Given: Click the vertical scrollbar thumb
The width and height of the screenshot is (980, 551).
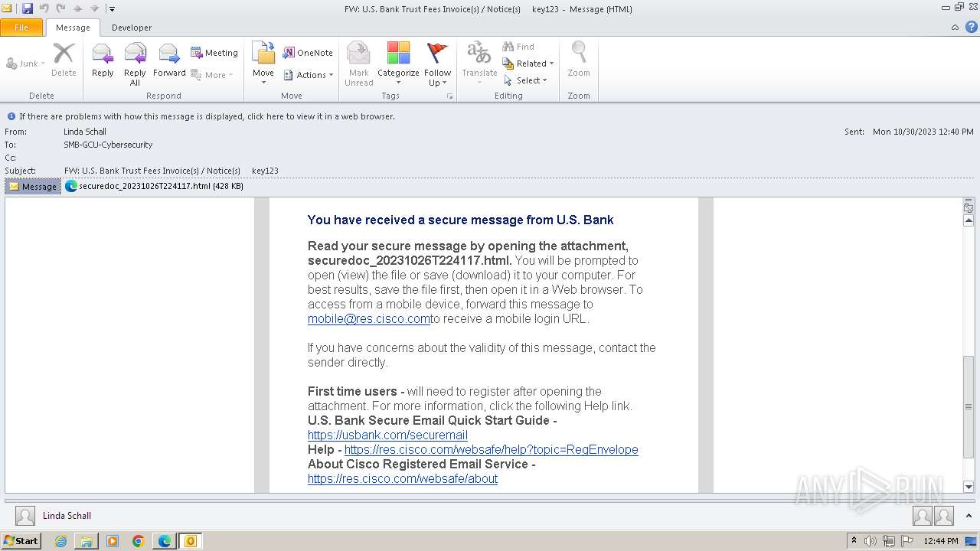Looking at the screenshot, I should tap(969, 406).
